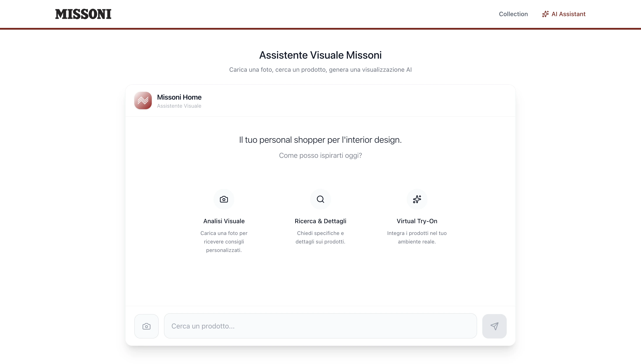Open the Collection page from the header
This screenshot has height=364, width=641.
pyautogui.click(x=513, y=14)
